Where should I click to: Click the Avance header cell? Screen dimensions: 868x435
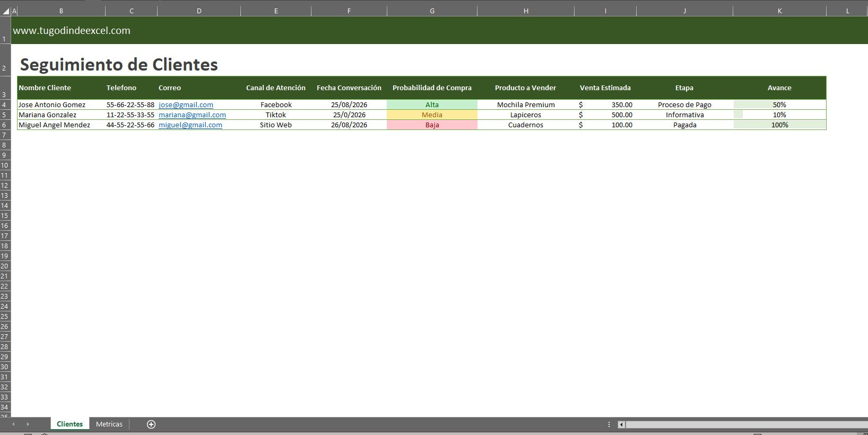click(x=779, y=88)
